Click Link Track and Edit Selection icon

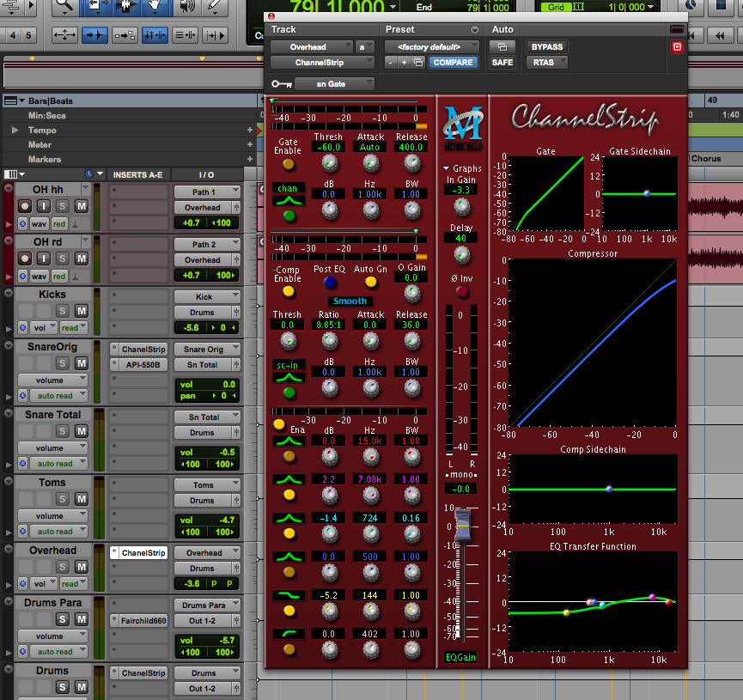pos(185,35)
